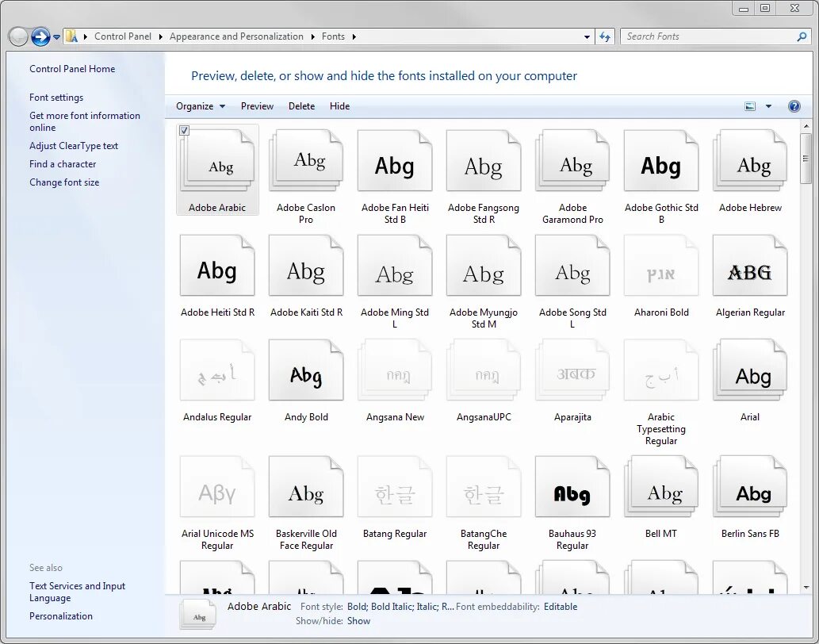
Task: Open Font settings link
Action: point(56,98)
